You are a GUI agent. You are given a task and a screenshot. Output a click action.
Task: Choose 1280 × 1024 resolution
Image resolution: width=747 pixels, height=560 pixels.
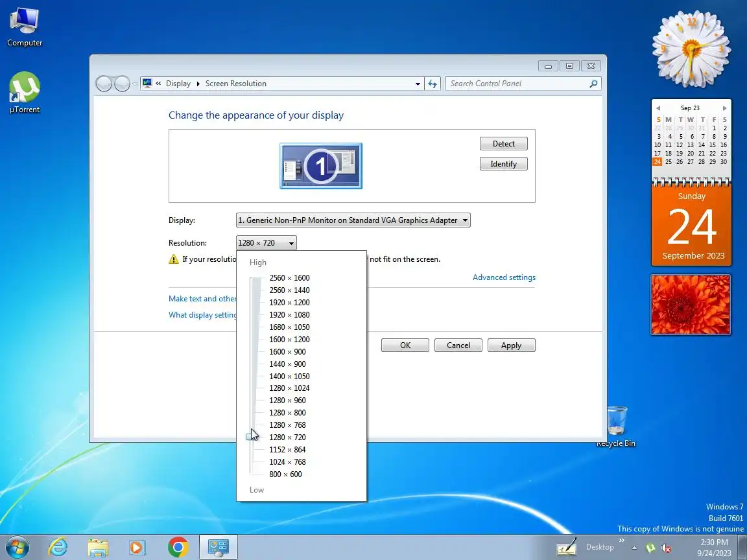[x=289, y=388]
